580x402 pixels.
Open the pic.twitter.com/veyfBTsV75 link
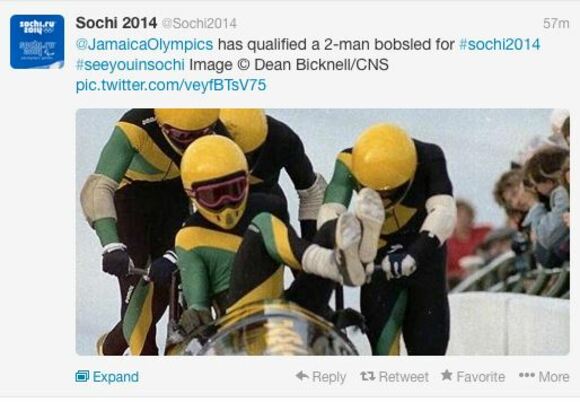tap(171, 85)
